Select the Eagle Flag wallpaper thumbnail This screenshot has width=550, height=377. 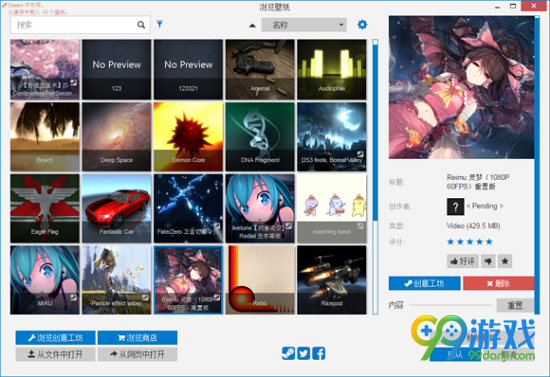point(45,208)
